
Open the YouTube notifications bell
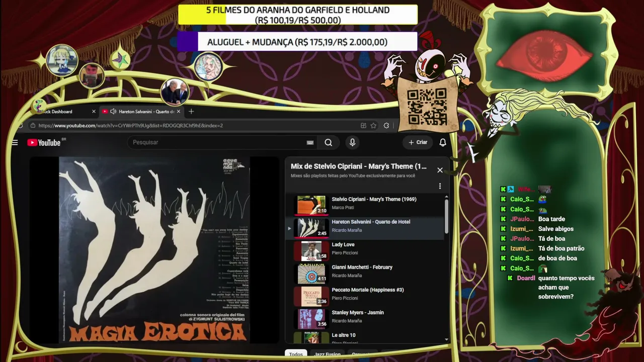click(x=443, y=142)
